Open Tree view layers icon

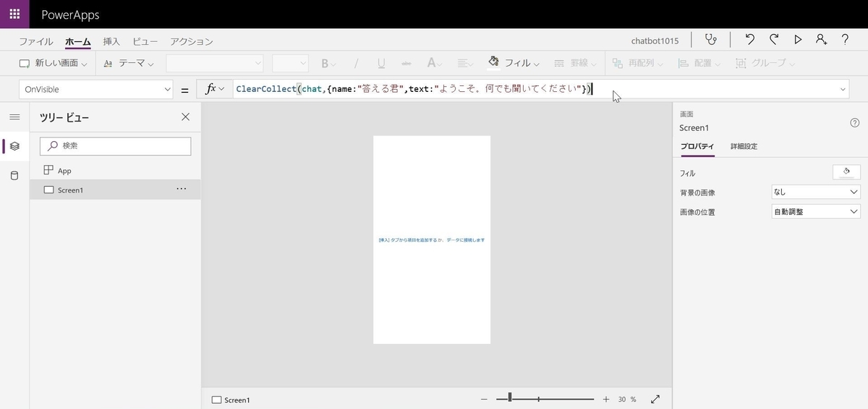click(14, 146)
